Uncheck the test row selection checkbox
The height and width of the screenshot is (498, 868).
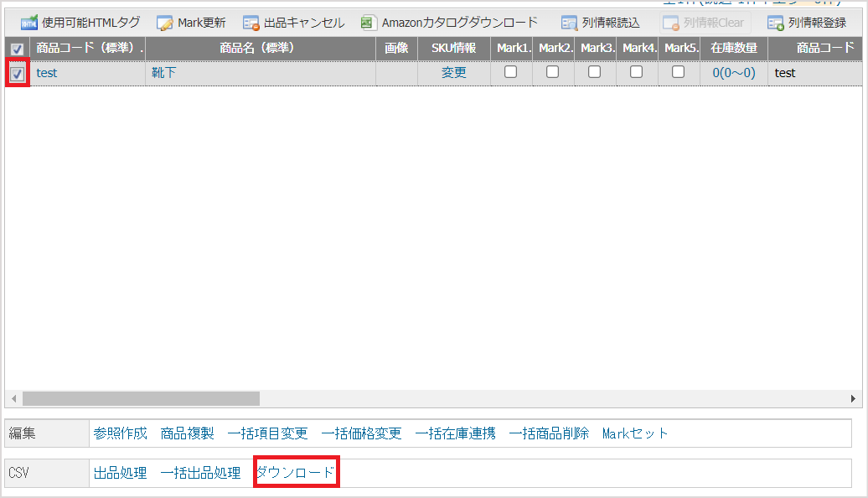tap(17, 73)
